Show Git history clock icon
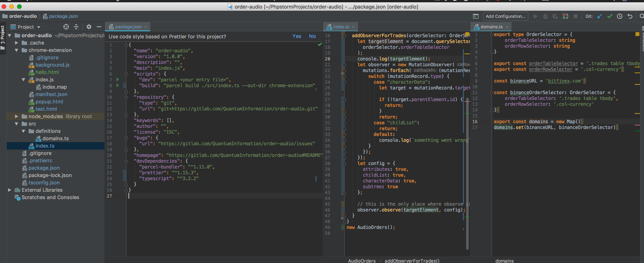Viewport: 644px width, 263px height. click(619, 16)
